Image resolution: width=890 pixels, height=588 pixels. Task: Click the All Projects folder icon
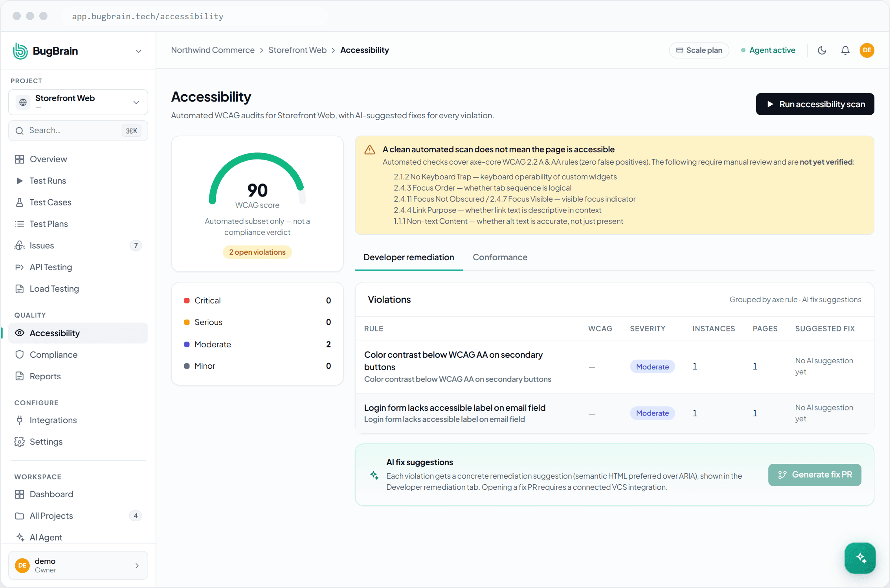[x=20, y=516]
